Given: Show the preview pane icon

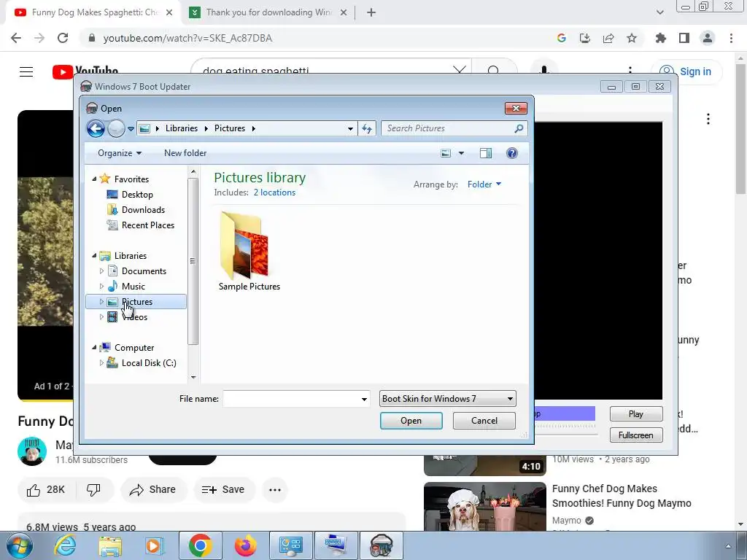Looking at the screenshot, I should pyautogui.click(x=485, y=153).
